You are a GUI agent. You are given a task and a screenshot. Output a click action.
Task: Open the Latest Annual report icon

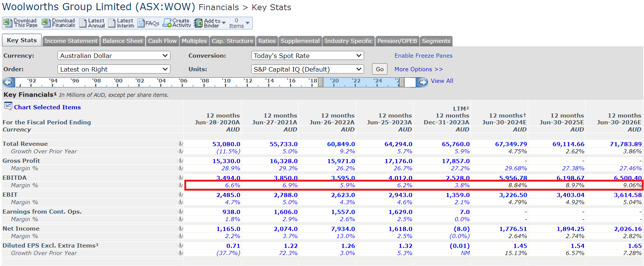(83, 23)
